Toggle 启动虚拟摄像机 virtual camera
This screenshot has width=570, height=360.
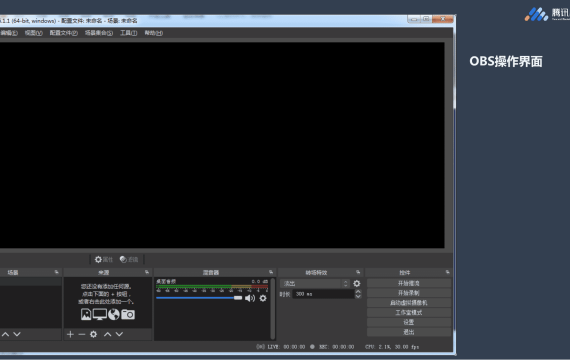pyautogui.click(x=409, y=303)
